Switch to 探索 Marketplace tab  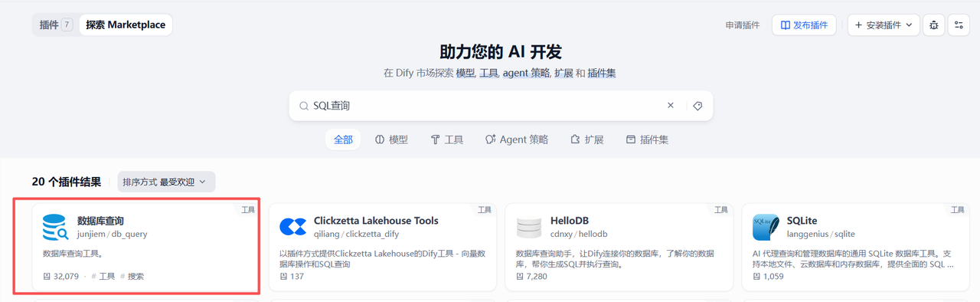(x=126, y=25)
